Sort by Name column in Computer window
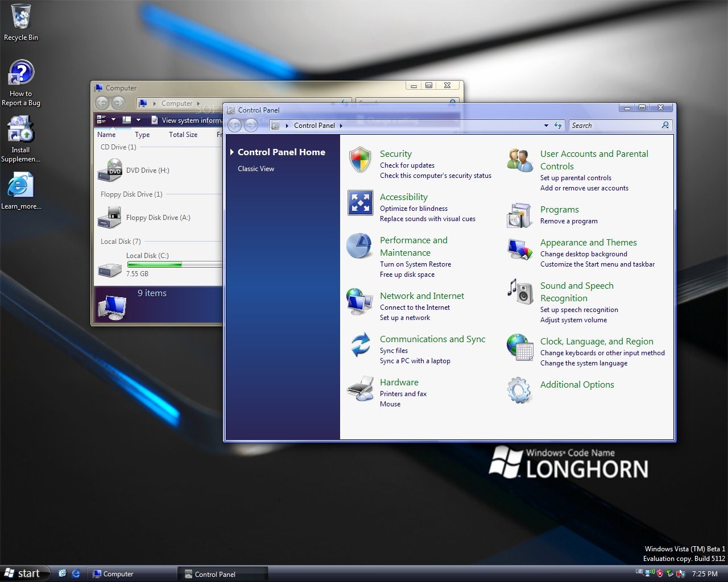728x582 pixels. pos(106,135)
